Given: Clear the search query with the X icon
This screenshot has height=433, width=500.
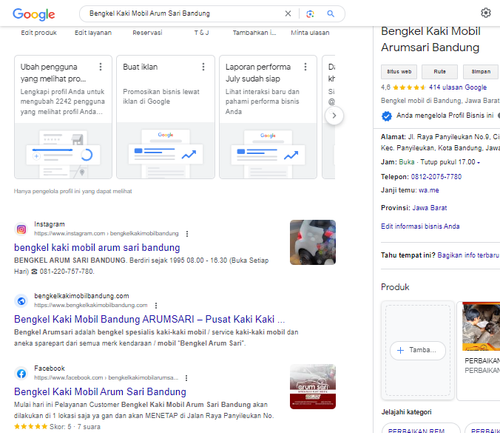Looking at the screenshot, I should (x=288, y=14).
